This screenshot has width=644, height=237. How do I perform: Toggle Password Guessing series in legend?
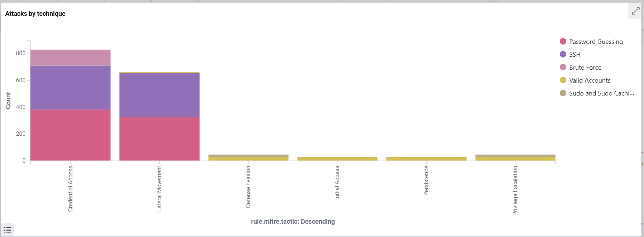(596, 42)
